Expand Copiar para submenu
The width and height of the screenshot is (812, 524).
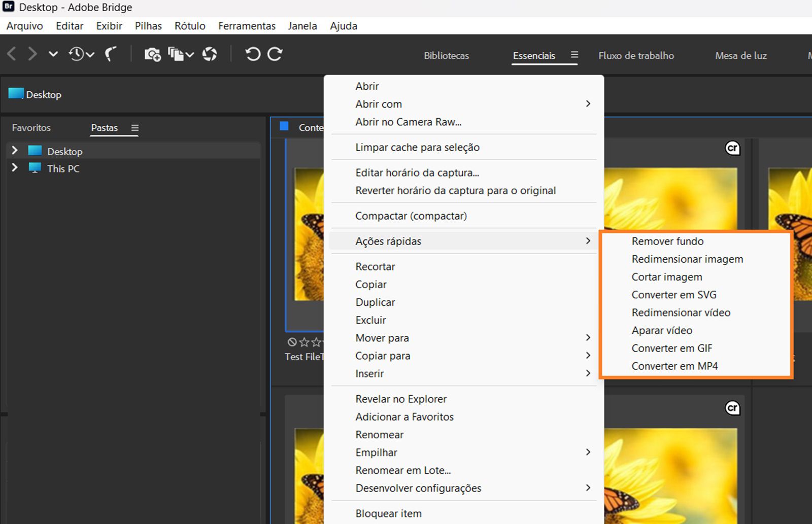[x=464, y=356]
